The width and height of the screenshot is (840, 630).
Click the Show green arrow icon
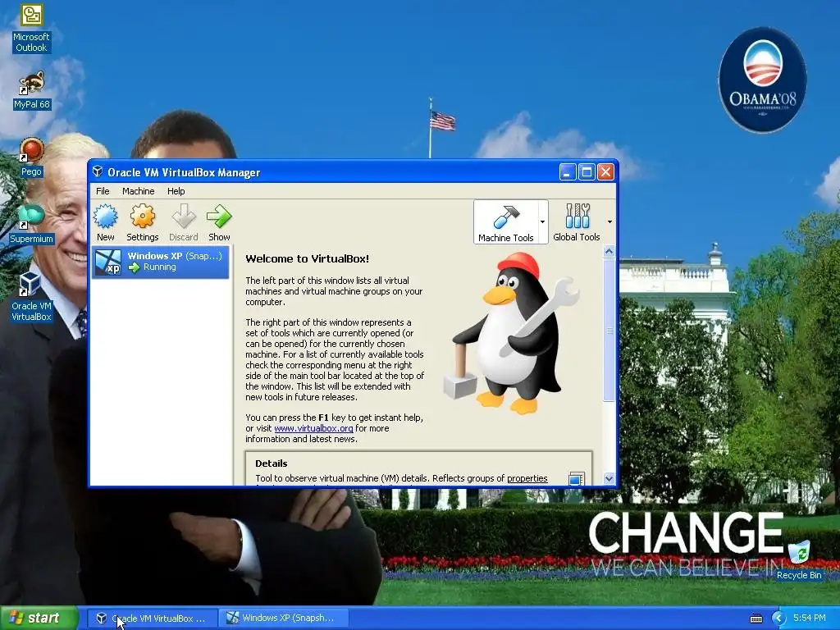click(x=219, y=222)
